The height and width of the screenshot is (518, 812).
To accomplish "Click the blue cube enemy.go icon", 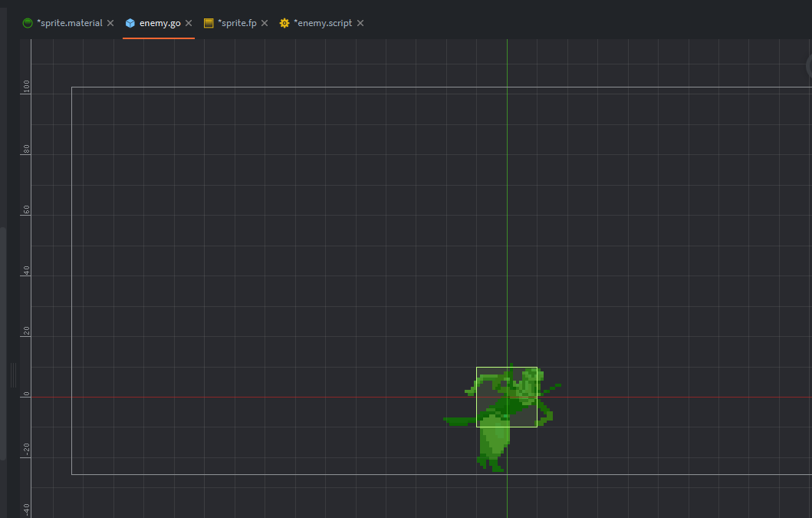I will coord(130,23).
